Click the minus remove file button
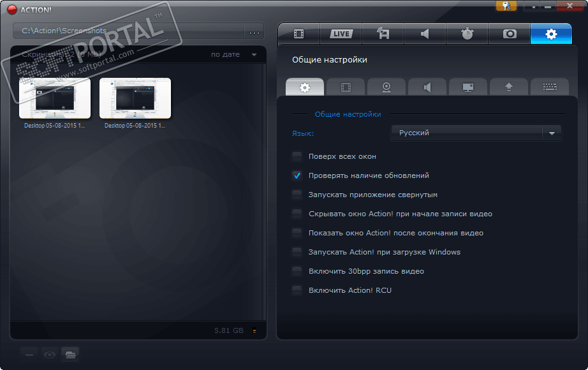The height and width of the screenshot is (370, 588). point(29,355)
